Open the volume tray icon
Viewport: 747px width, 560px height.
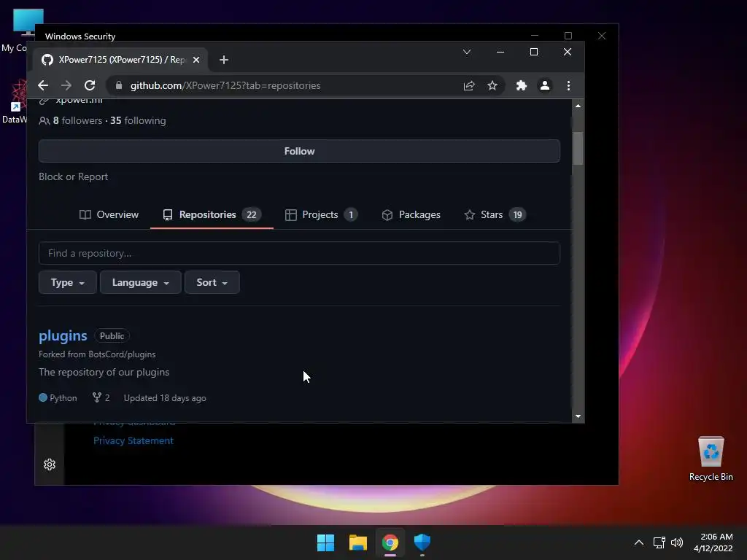coord(676,542)
